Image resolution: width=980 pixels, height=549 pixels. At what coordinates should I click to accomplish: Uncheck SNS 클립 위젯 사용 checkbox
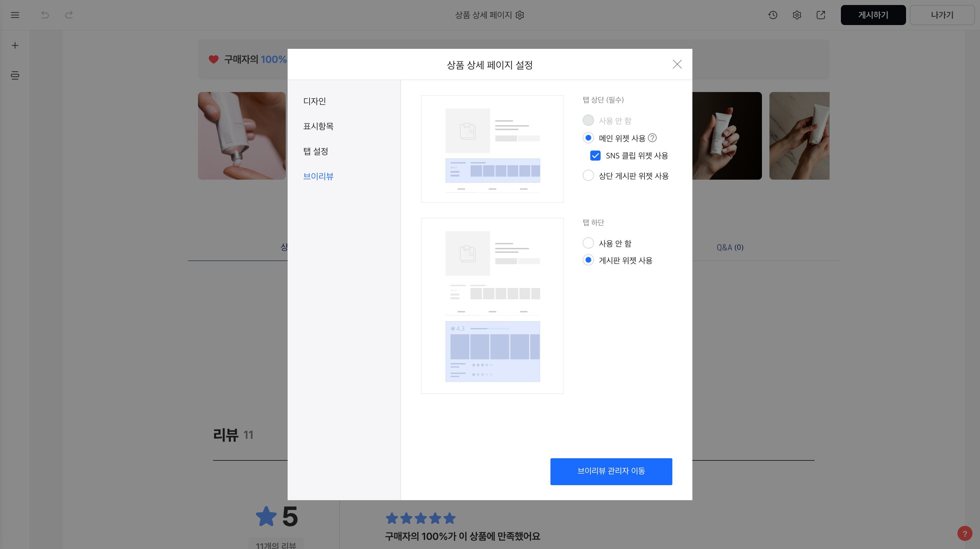595,156
